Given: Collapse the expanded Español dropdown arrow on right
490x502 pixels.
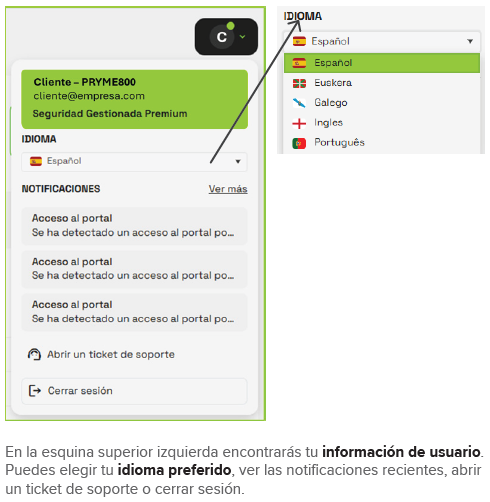Looking at the screenshot, I should 470,41.
